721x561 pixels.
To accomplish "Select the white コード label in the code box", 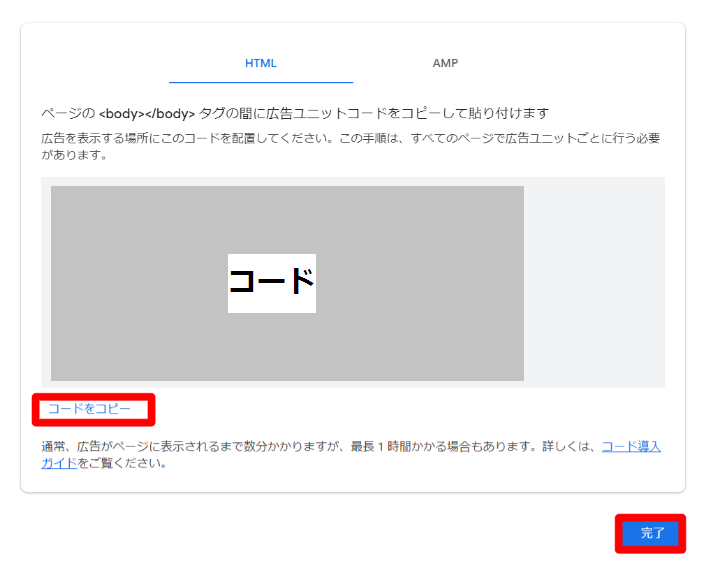I will [271, 283].
